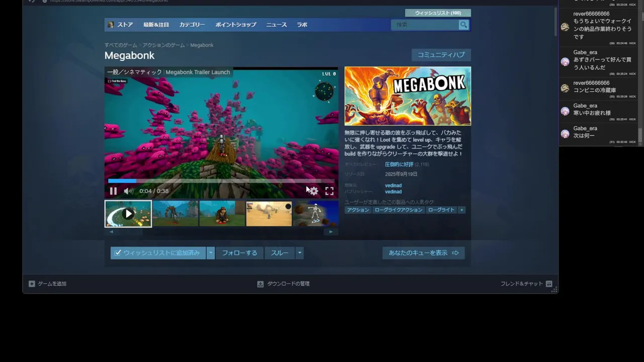Expand the スルー ignore options dropdown arrow
644x362 pixels.
[x=299, y=253]
